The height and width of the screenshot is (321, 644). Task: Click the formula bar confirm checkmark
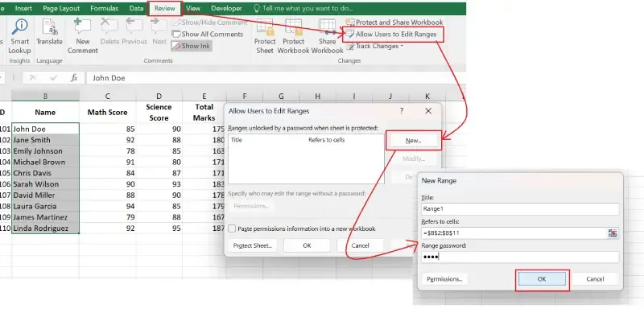click(x=53, y=78)
